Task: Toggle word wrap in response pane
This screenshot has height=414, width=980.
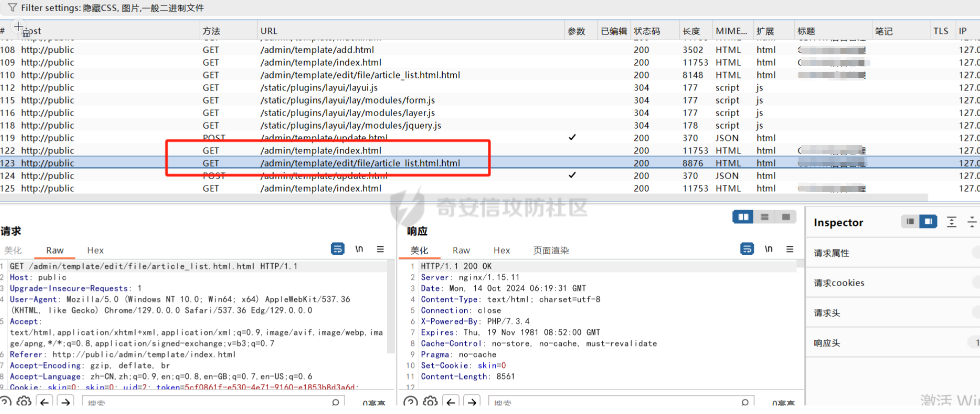Action: click(747, 249)
